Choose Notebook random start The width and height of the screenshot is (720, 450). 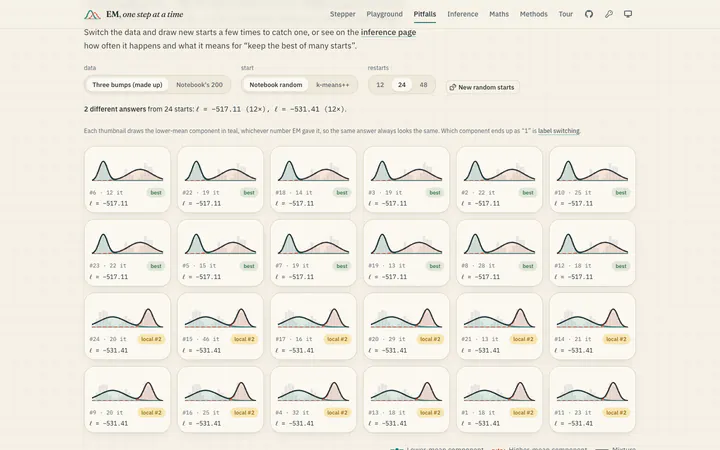[276, 85]
